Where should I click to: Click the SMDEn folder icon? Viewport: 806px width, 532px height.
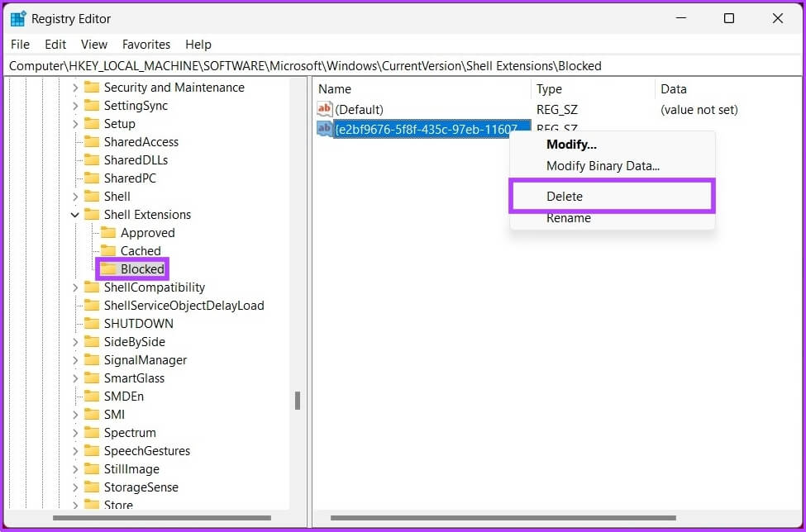(92, 397)
